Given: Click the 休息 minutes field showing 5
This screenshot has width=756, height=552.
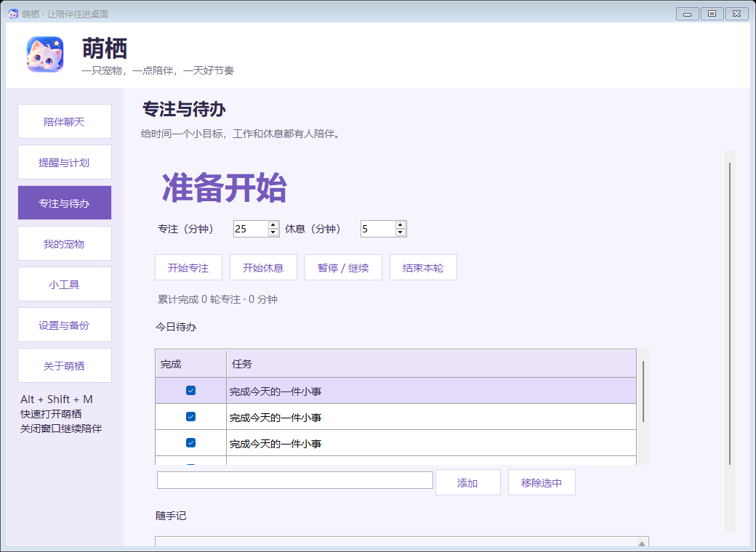Looking at the screenshot, I should pyautogui.click(x=378, y=229).
